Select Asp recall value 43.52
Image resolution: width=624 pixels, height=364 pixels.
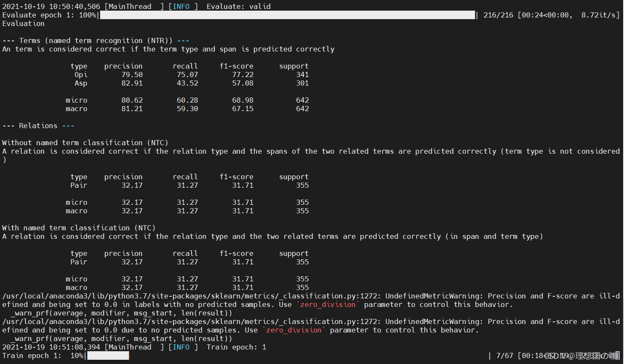[x=187, y=83]
